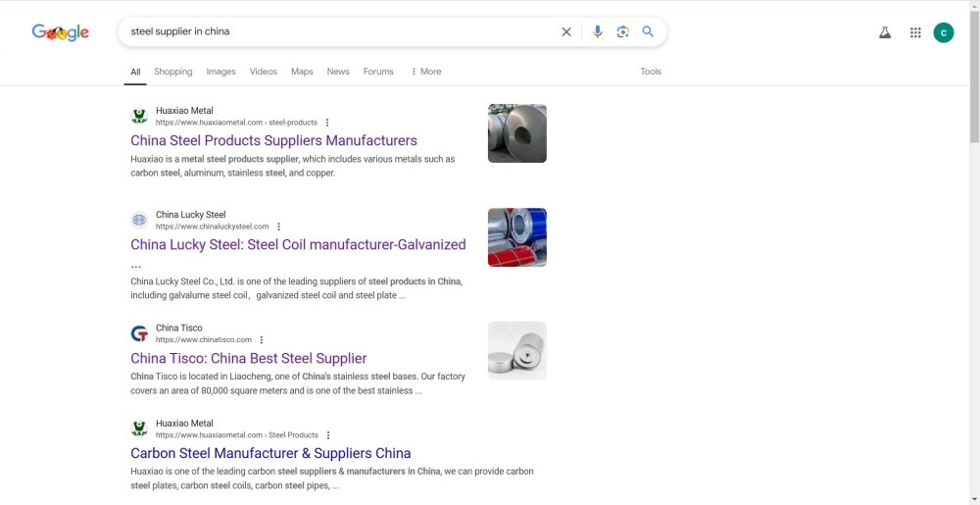
Task: Click the huaxiaometal.com steel-products URL
Action: [236, 123]
